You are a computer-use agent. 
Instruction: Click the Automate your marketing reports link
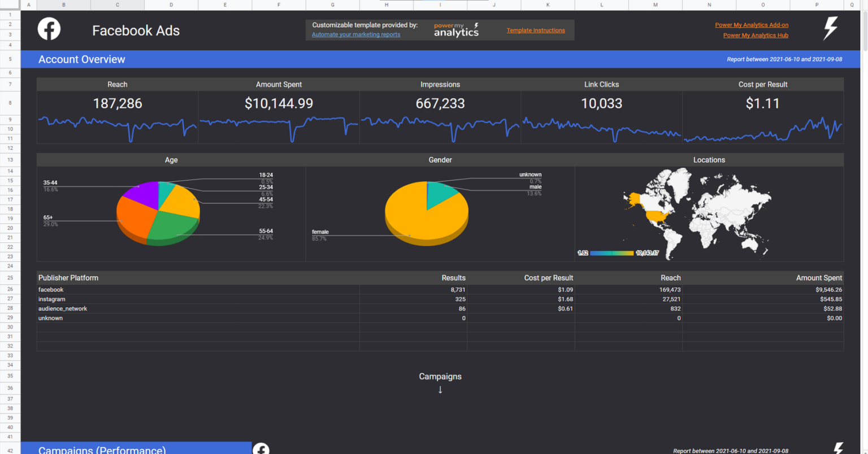(355, 34)
